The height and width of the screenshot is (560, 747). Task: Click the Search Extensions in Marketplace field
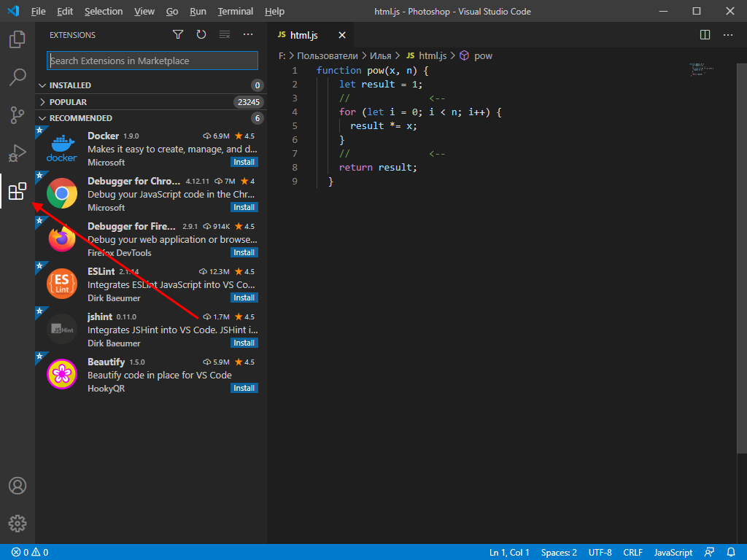152,60
